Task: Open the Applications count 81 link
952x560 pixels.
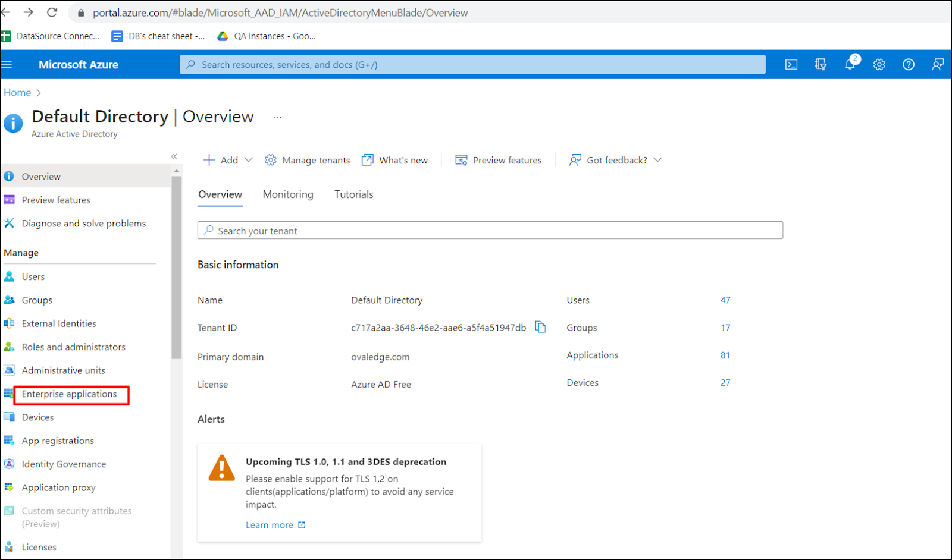Action: coord(725,355)
